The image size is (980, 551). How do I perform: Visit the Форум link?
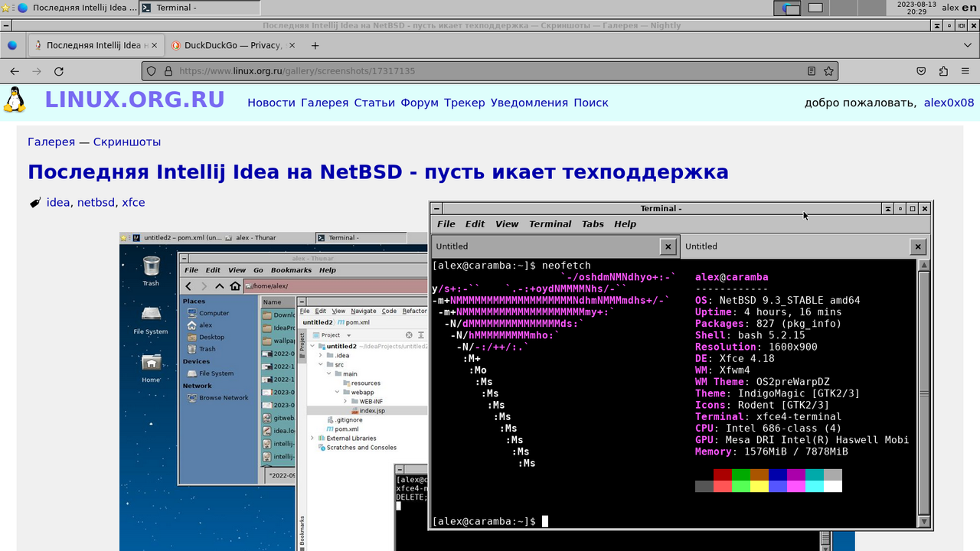tap(420, 103)
